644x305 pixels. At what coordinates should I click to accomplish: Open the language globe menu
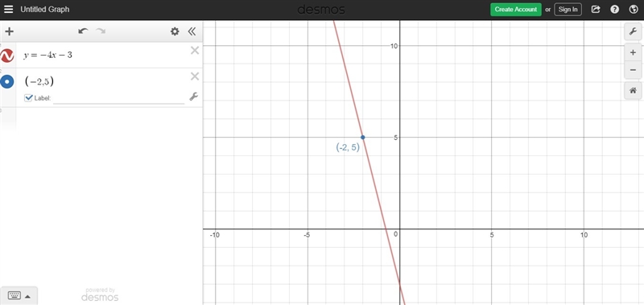633,9
